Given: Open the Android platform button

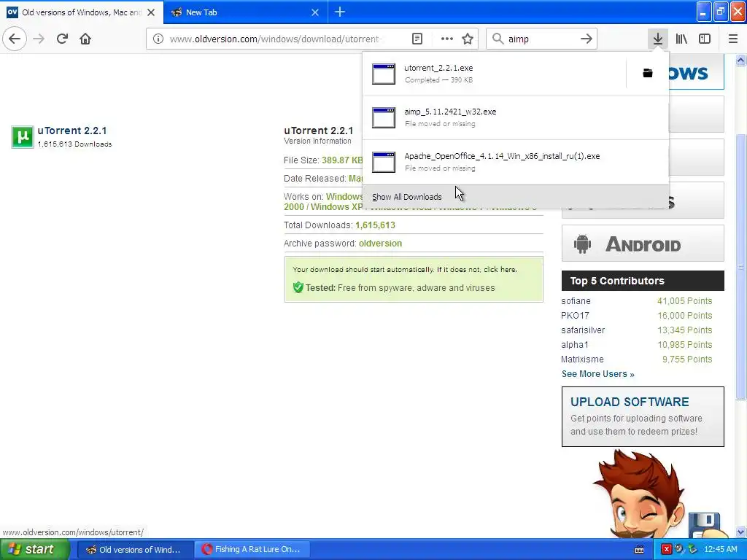Looking at the screenshot, I should pyautogui.click(x=643, y=244).
